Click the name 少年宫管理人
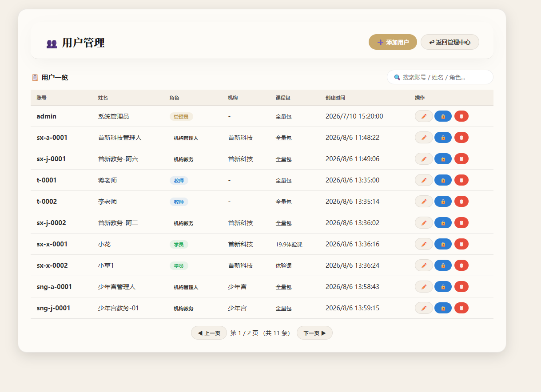The width and height of the screenshot is (541, 392). pos(117,287)
